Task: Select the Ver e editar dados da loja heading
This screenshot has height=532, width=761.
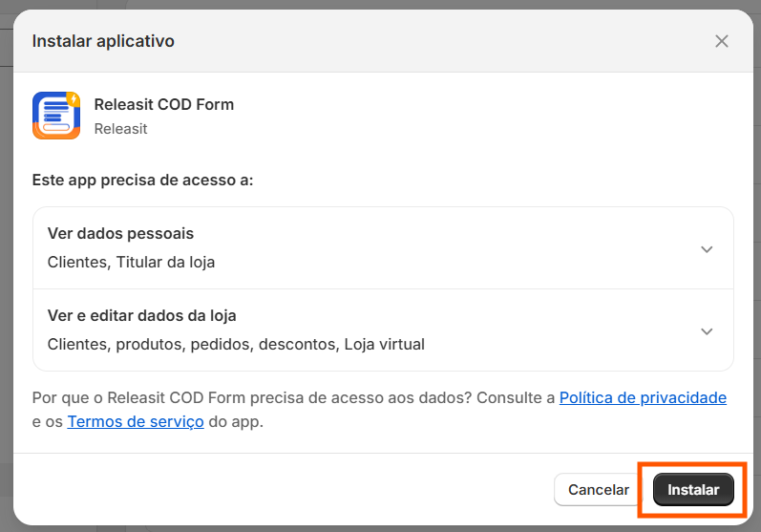Action: (141, 315)
